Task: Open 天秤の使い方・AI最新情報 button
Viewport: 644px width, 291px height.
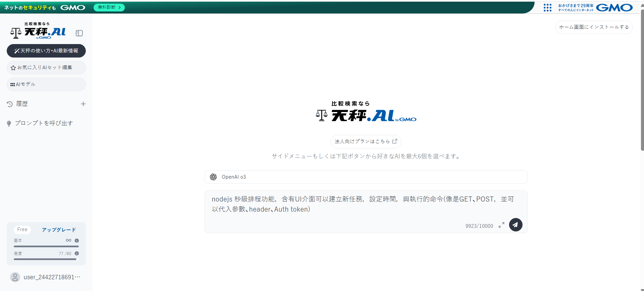Action: pyautogui.click(x=46, y=51)
